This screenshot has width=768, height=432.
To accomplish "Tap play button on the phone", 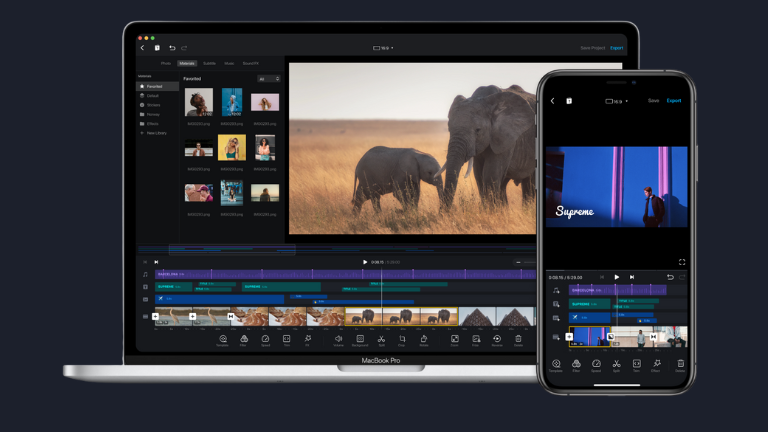I will click(617, 277).
